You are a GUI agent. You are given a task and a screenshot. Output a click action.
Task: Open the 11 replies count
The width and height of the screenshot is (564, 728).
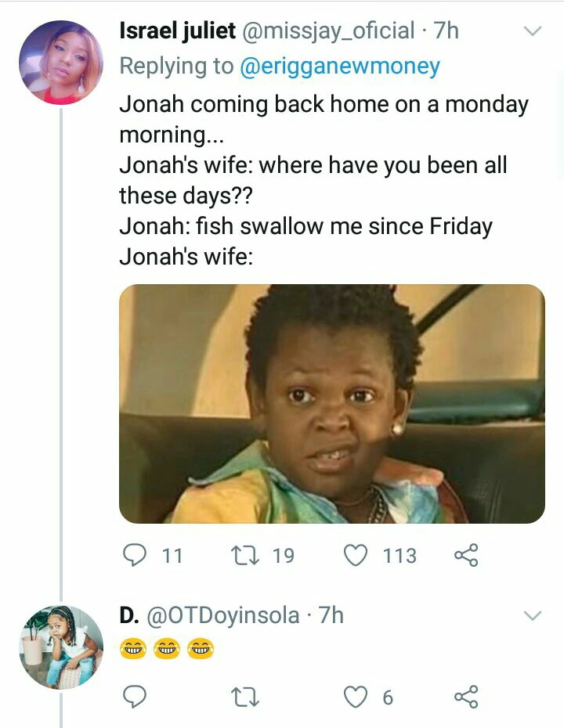(172, 556)
